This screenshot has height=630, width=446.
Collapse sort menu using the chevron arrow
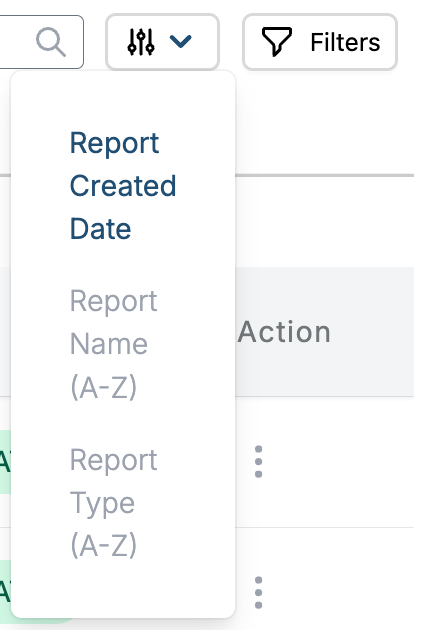180,41
